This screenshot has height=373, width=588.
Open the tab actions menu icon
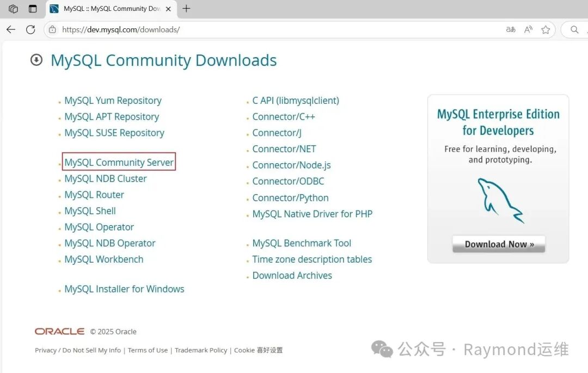tap(33, 9)
